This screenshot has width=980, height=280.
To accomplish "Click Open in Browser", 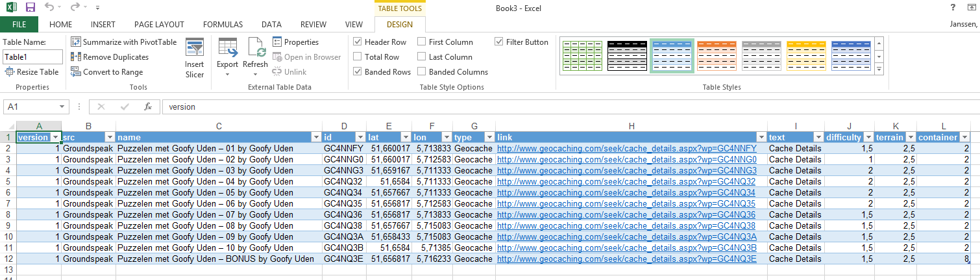I will tap(306, 57).
